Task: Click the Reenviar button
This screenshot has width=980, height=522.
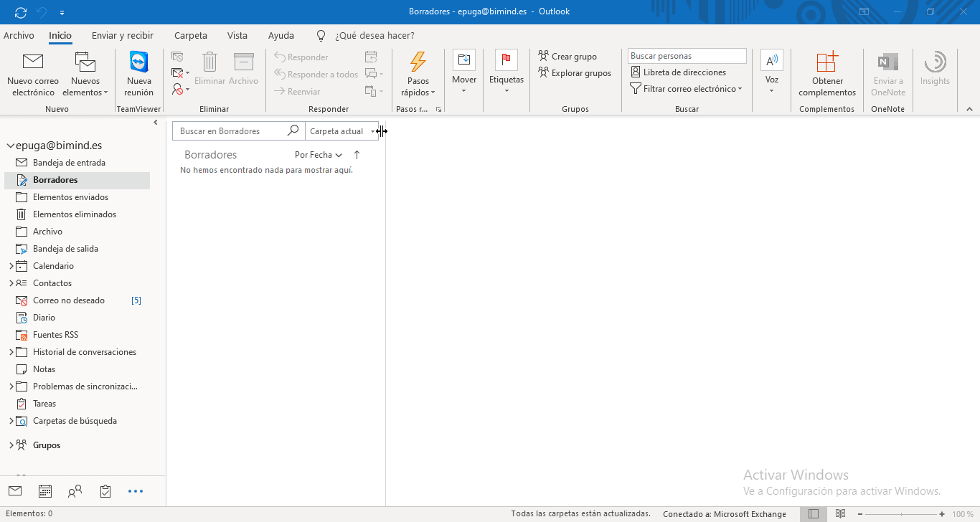Action: coord(297,92)
